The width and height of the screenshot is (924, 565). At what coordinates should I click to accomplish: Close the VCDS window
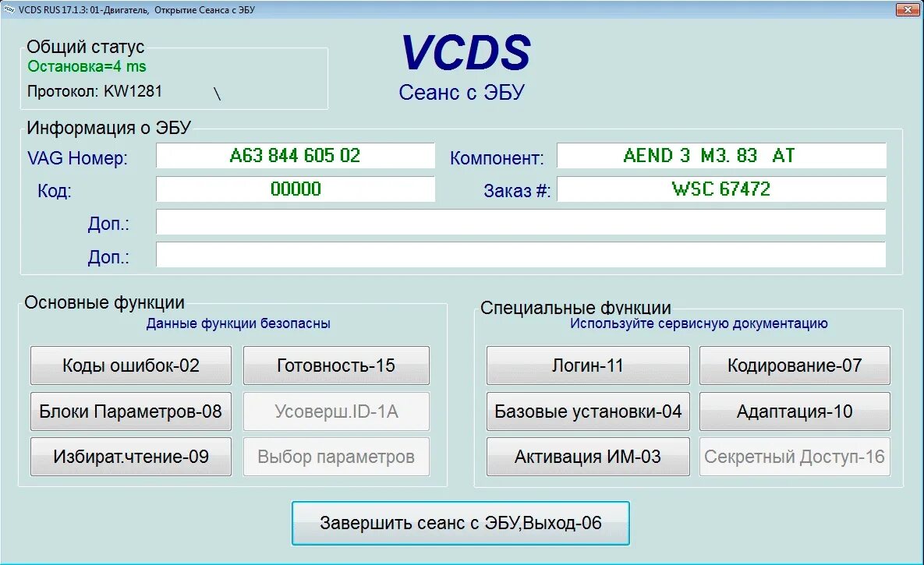coord(907,9)
